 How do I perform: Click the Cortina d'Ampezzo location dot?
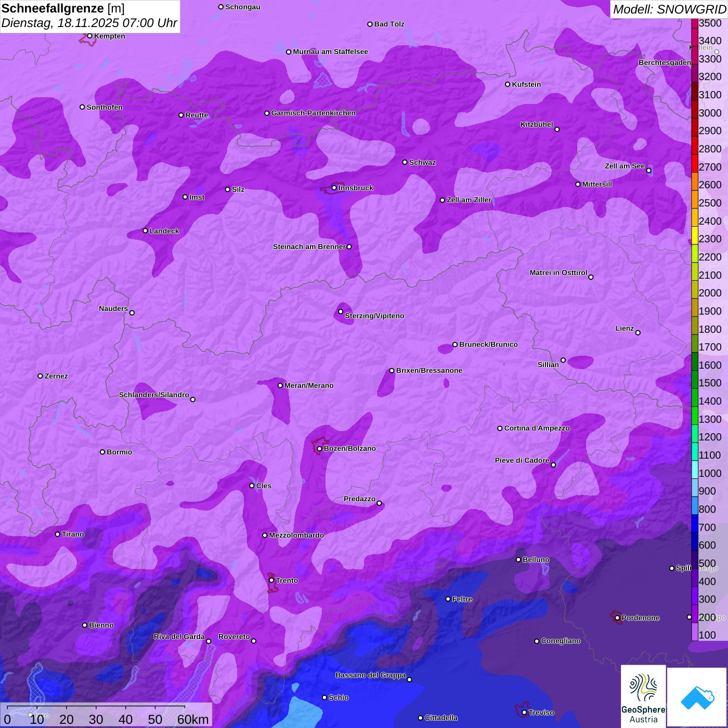[500, 428]
